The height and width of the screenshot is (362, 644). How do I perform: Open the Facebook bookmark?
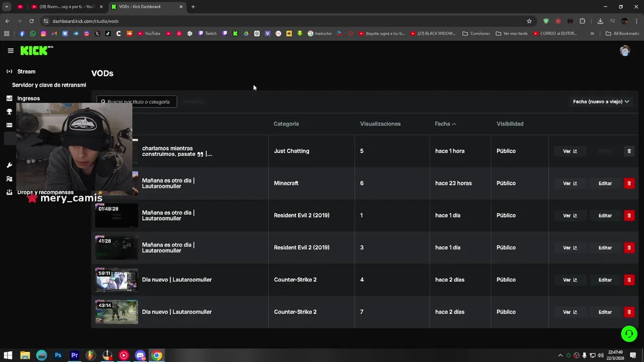(22, 34)
